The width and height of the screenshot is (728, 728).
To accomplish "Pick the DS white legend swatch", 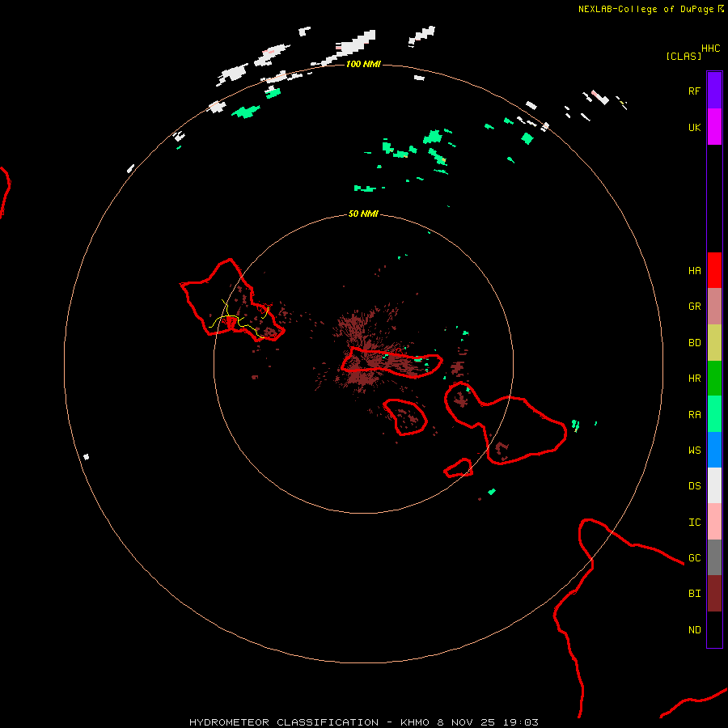I will pyautogui.click(x=714, y=485).
